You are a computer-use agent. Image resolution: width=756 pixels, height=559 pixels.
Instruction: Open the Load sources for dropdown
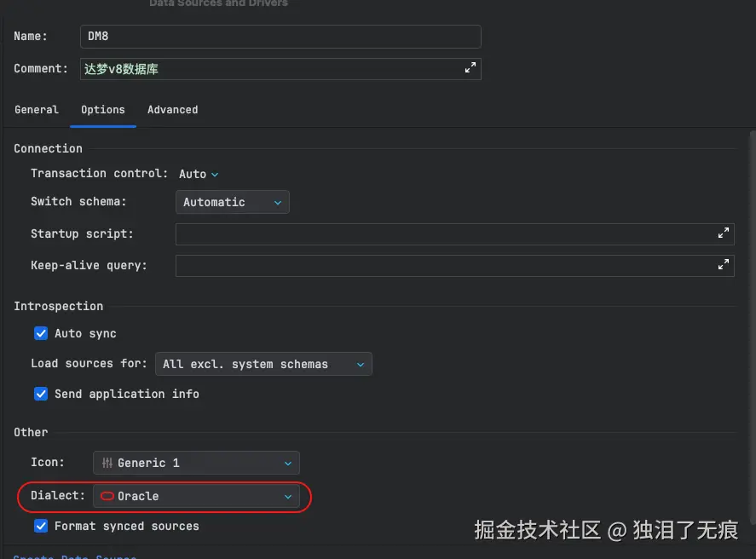click(x=263, y=364)
